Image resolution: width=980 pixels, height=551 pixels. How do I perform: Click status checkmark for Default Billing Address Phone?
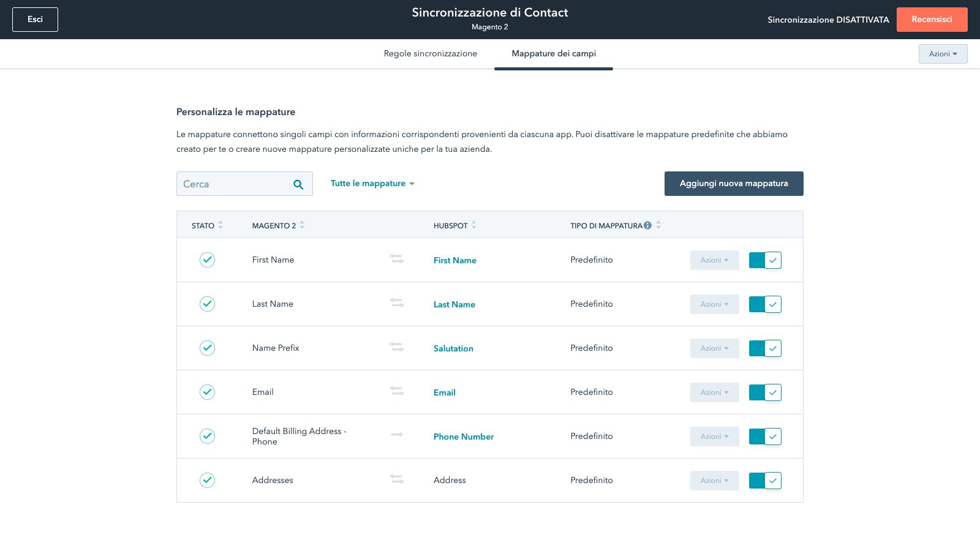click(x=207, y=436)
